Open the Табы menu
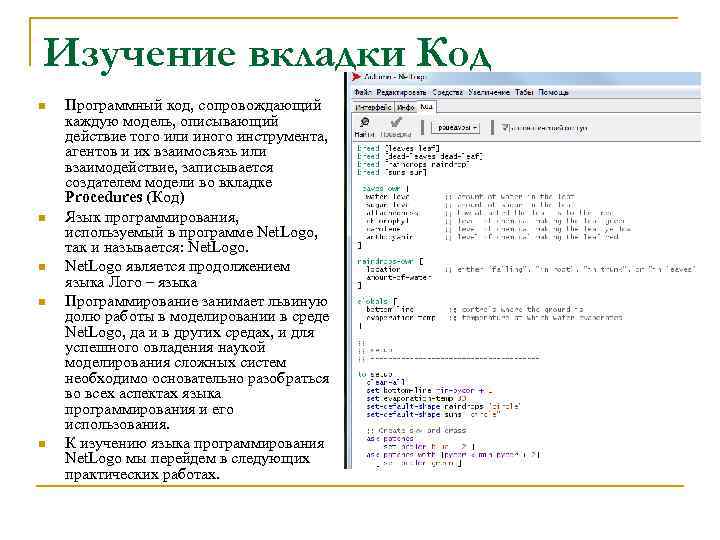Screen dimensions: 720x540 [x=524, y=92]
